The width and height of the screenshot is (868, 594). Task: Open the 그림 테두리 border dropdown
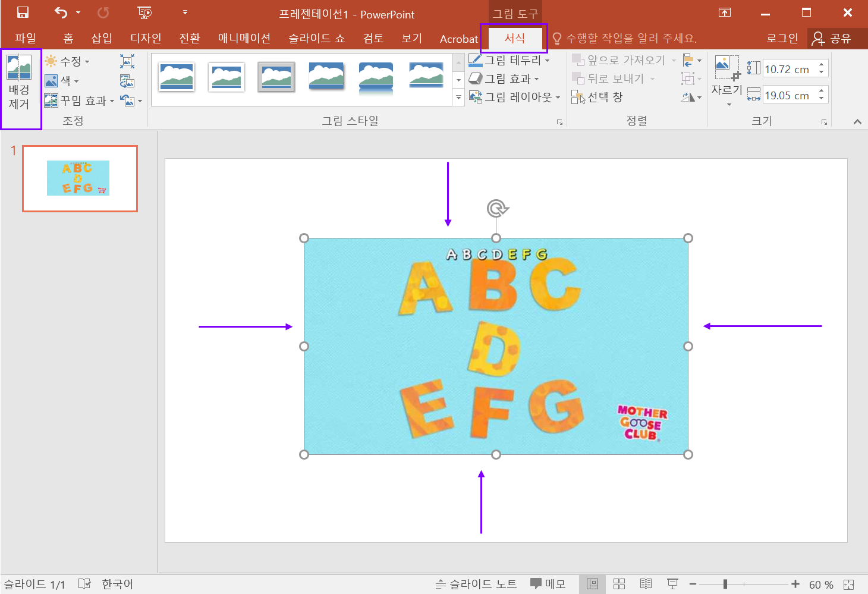click(x=509, y=60)
